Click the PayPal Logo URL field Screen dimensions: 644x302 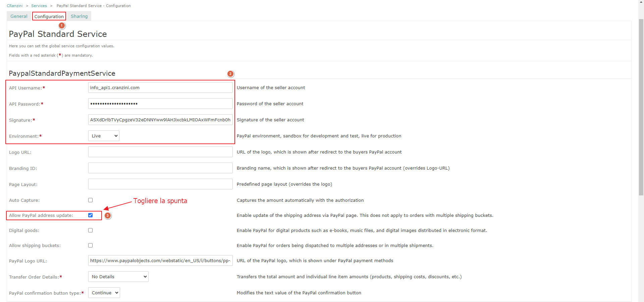[x=160, y=260]
